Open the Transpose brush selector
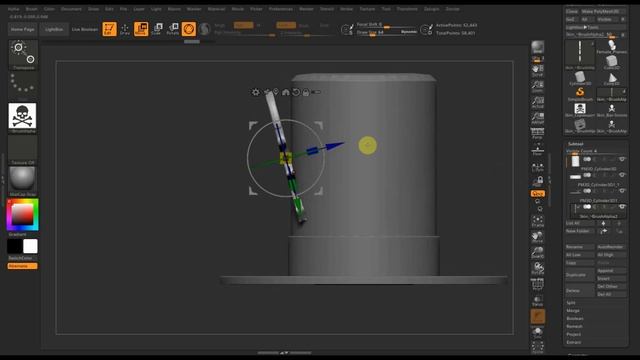This screenshot has width=640, height=360. point(23,55)
